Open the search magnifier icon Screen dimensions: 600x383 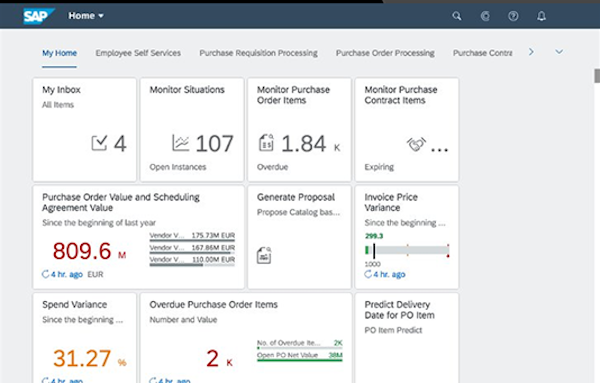[457, 16]
